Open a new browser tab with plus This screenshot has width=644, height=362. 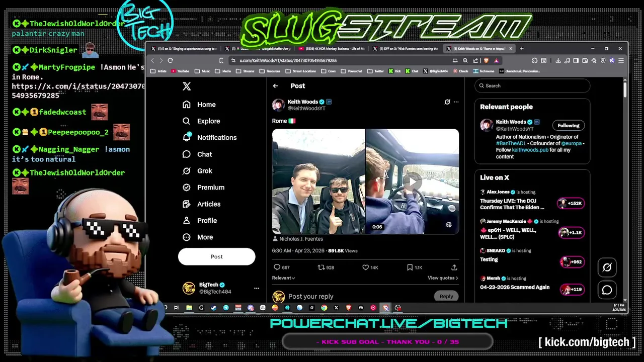pos(522,49)
